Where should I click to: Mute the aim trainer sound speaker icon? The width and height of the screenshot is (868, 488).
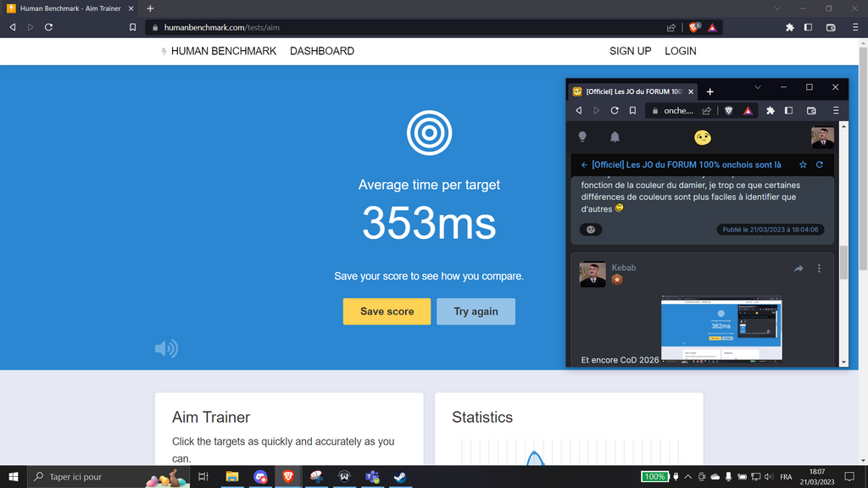tap(166, 348)
